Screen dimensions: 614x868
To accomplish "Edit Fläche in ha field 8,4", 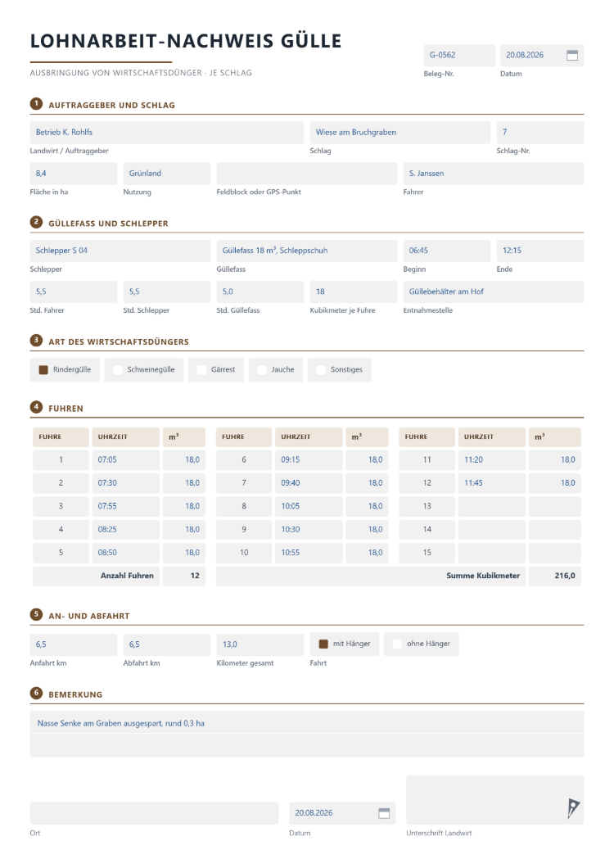I will pyautogui.click(x=73, y=174).
